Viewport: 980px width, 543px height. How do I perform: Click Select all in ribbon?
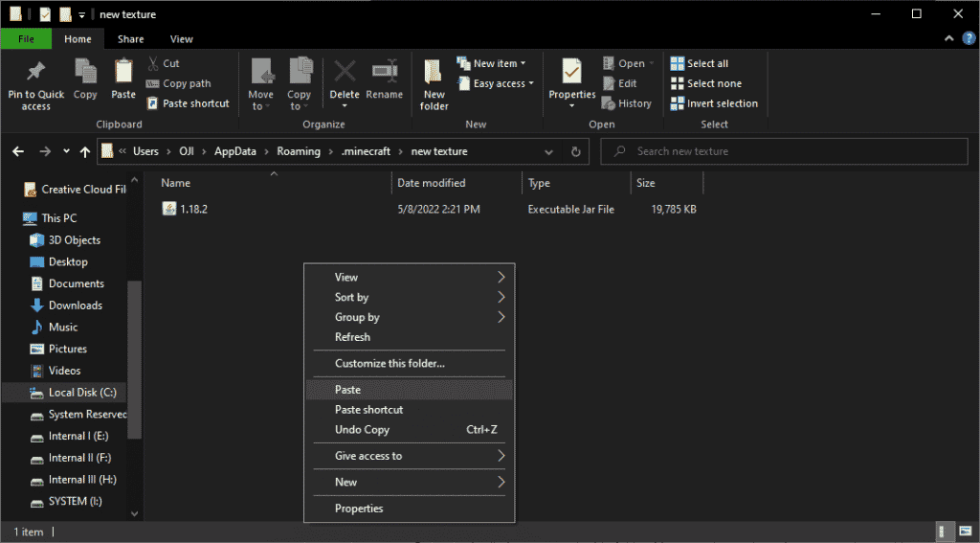707,63
